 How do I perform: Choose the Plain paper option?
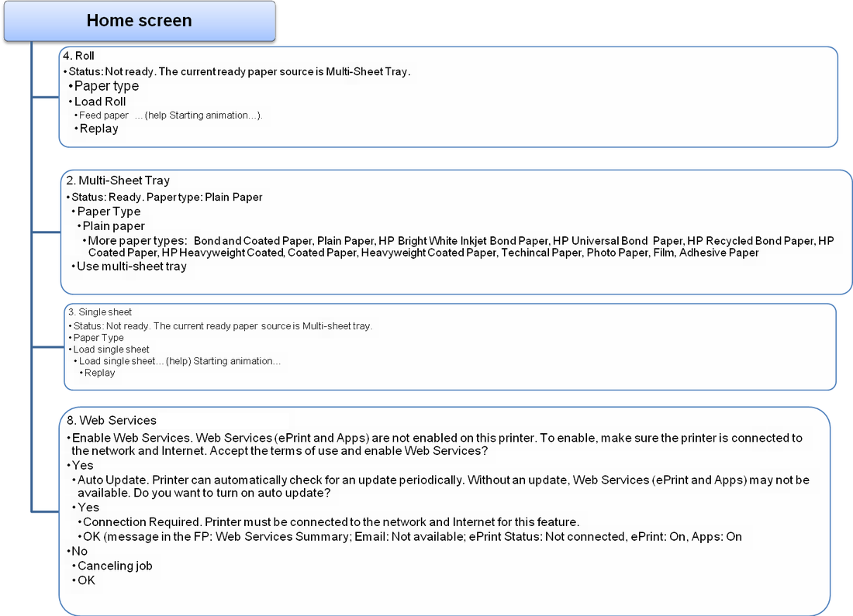click(x=113, y=226)
